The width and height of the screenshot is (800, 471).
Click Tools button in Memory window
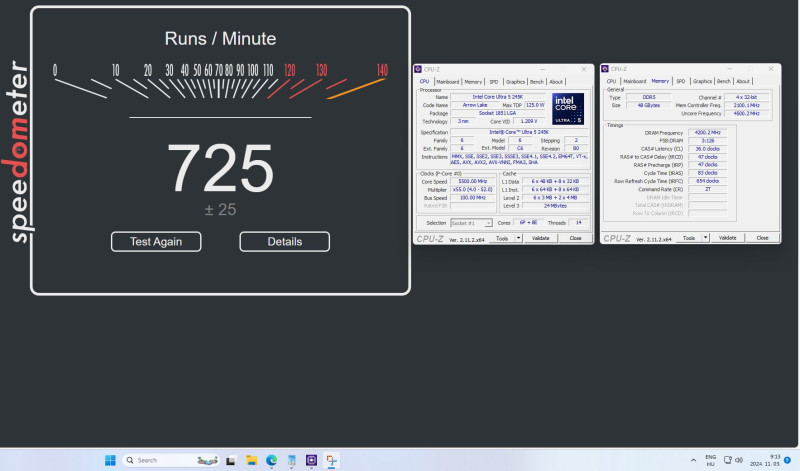coord(689,238)
